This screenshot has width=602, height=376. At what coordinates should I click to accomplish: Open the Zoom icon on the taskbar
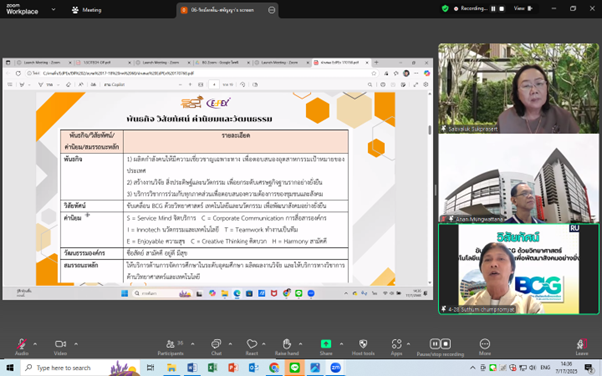tap(336, 368)
